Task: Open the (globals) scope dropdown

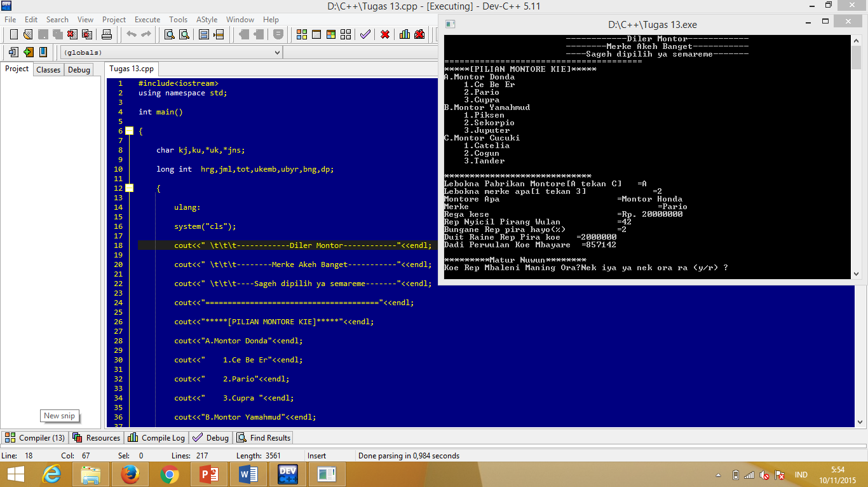Action: pos(172,52)
